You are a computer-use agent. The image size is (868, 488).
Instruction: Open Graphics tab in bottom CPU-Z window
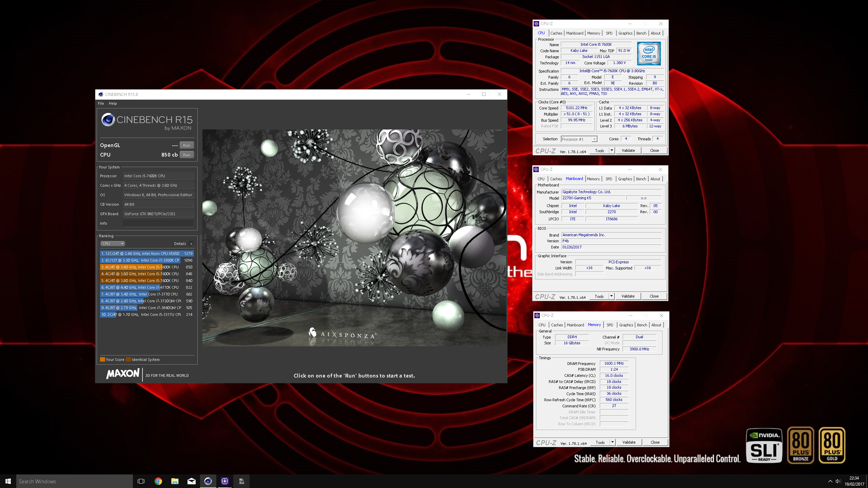coord(626,325)
